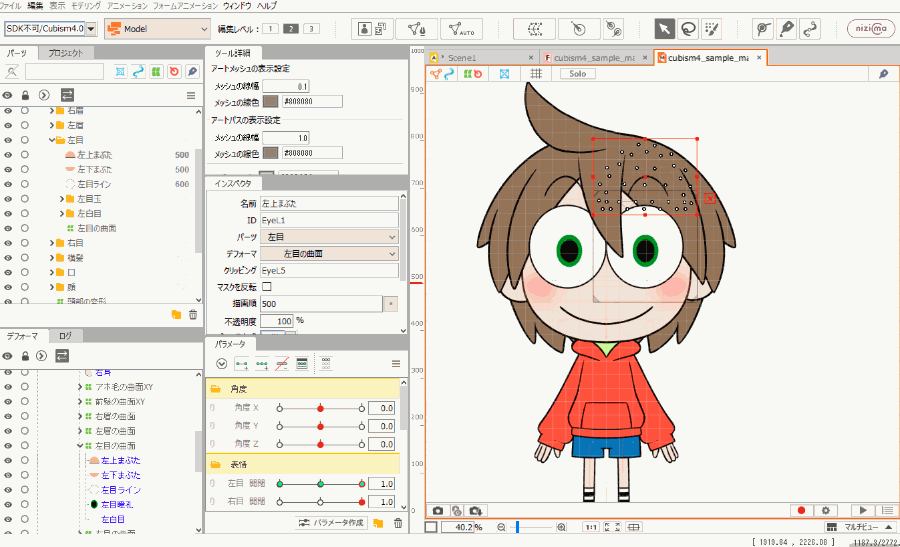The height and width of the screenshot is (547, 900).
Task: Delete selected part using parts trash icon
Action: [193, 315]
